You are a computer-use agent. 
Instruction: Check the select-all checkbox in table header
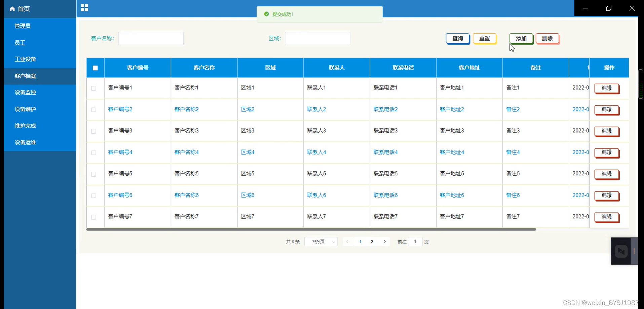pos(95,68)
